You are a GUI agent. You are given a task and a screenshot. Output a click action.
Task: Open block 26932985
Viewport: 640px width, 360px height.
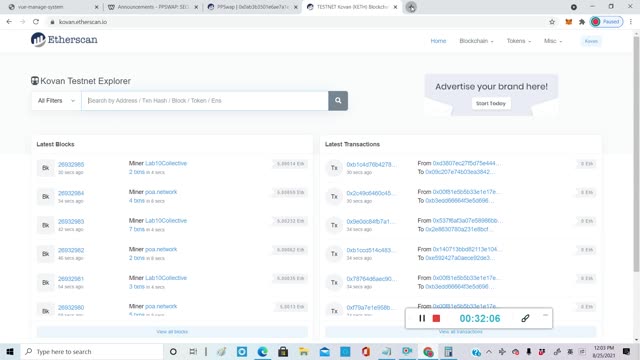71,164
